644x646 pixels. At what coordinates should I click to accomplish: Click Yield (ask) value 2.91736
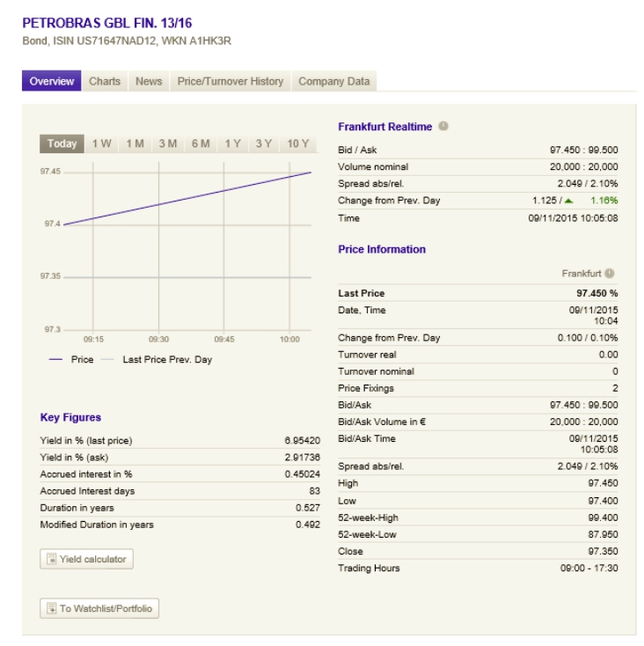point(303,458)
